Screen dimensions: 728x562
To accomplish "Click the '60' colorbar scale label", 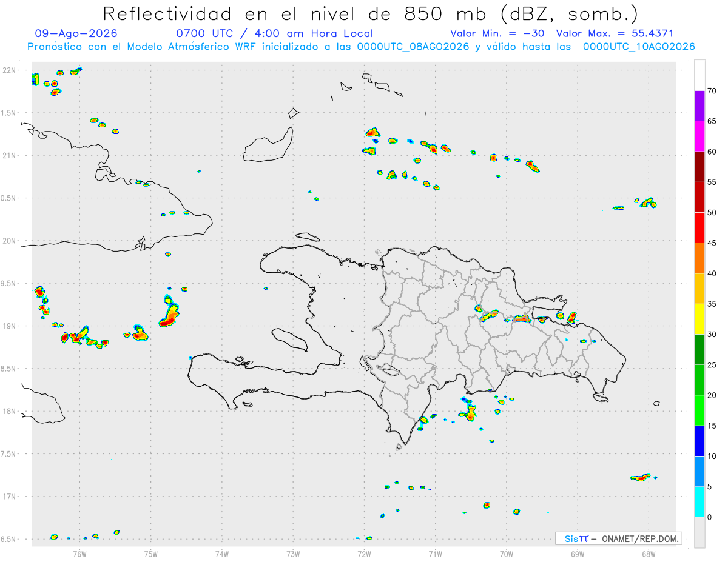I will (x=712, y=152).
